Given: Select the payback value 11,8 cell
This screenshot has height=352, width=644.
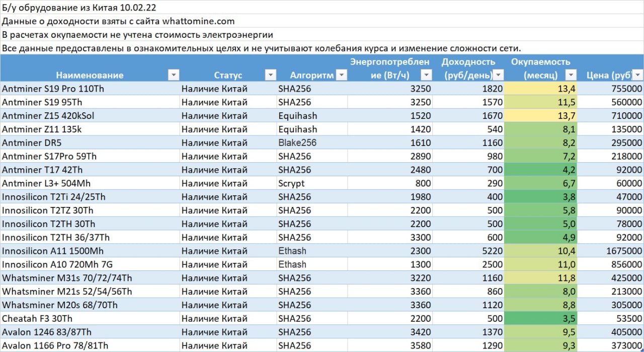Looking at the screenshot, I should coord(541,278).
